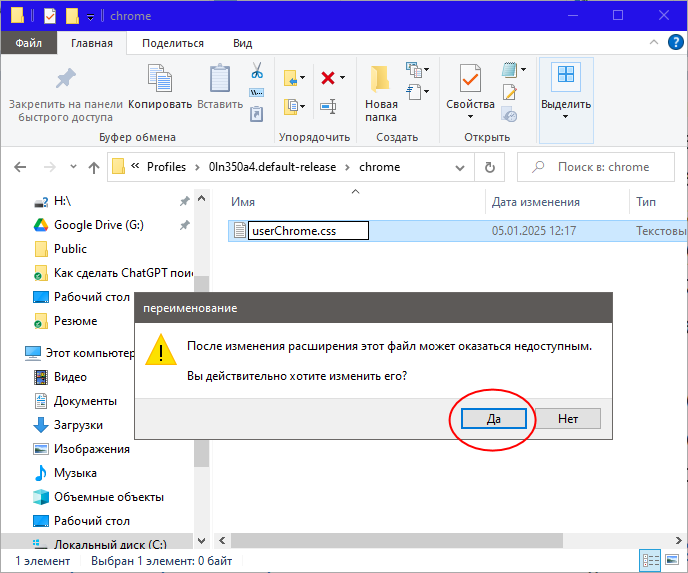Viewport: 688px width, 573px height.
Task: Click the Да button in rename dialog
Action: [493, 419]
